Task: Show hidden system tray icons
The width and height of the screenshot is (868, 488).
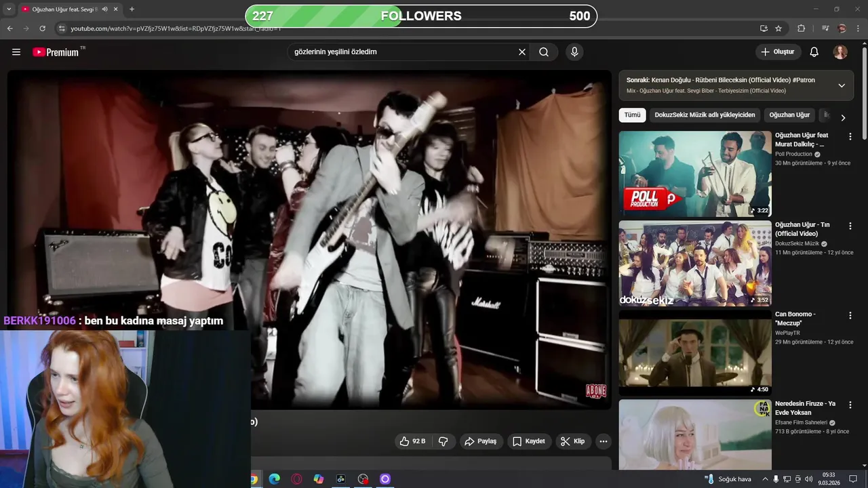Action: tap(766, 479)
